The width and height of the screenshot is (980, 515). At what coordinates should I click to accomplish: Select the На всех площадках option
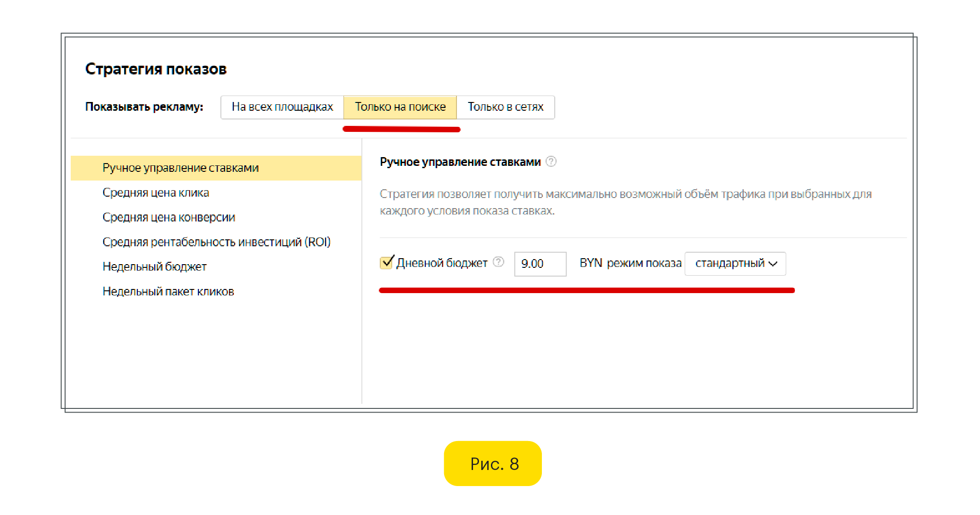(x=282, y=107)
